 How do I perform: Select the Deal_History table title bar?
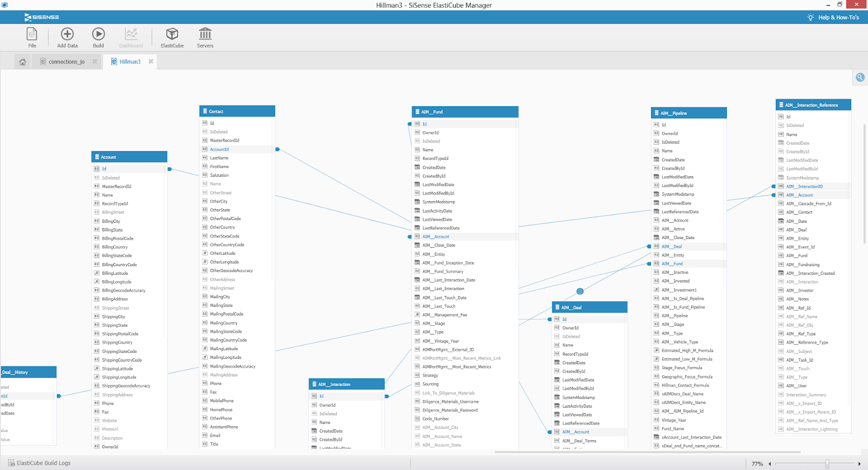[x=28, y=372]
